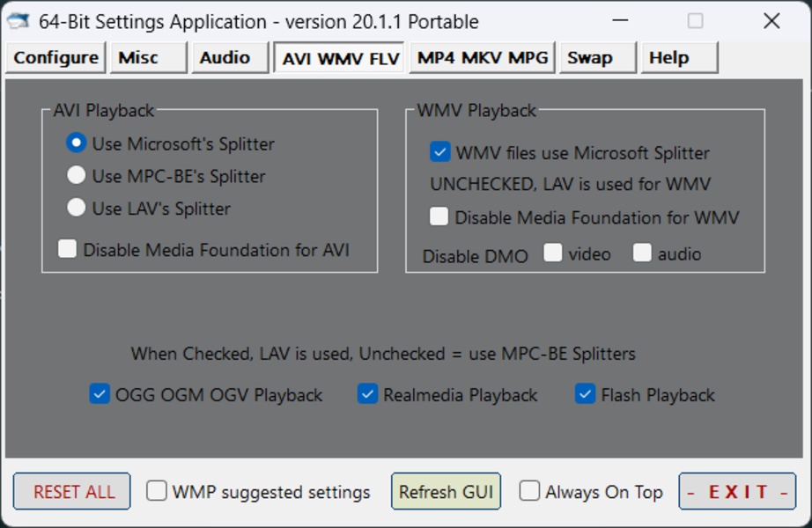Check the Disable DMO video box

(553, 253)
